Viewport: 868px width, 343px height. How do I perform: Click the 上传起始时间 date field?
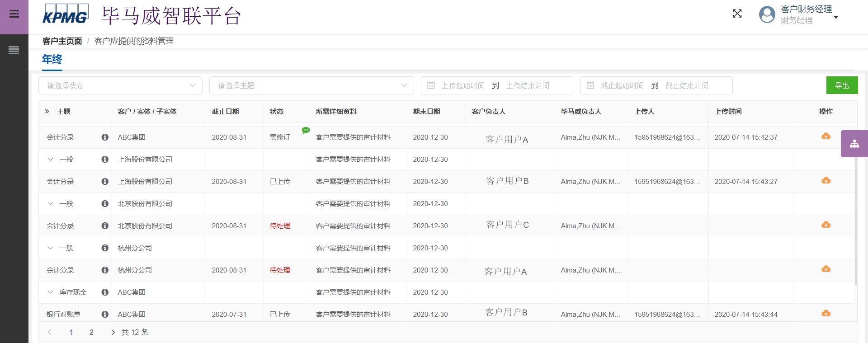coord(462,85)
